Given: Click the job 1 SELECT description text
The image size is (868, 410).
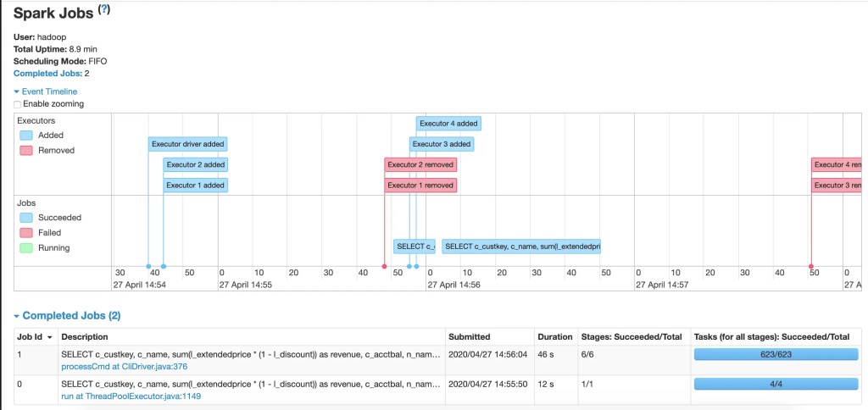Looking at the screenshot, I should (250, 353).
